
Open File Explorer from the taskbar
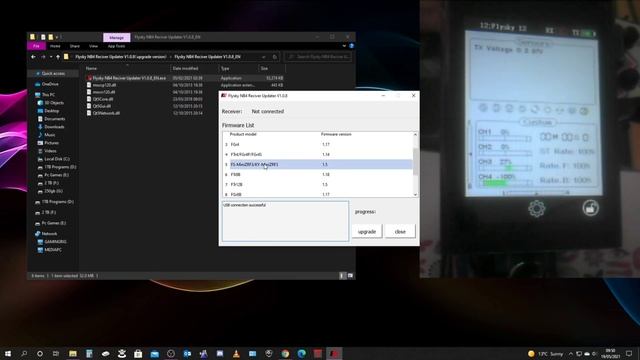[73, 353]
